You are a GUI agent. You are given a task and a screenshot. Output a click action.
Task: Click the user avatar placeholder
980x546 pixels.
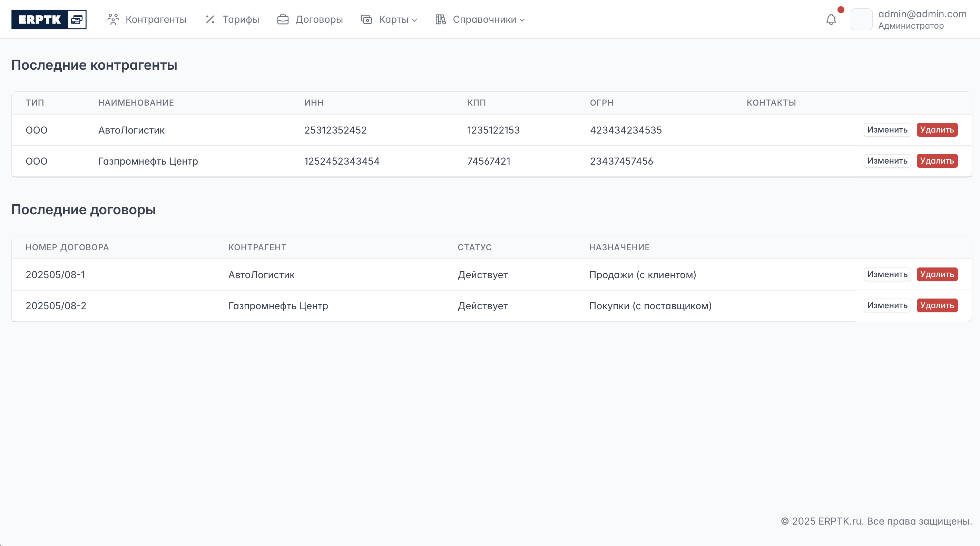(861, 19)
